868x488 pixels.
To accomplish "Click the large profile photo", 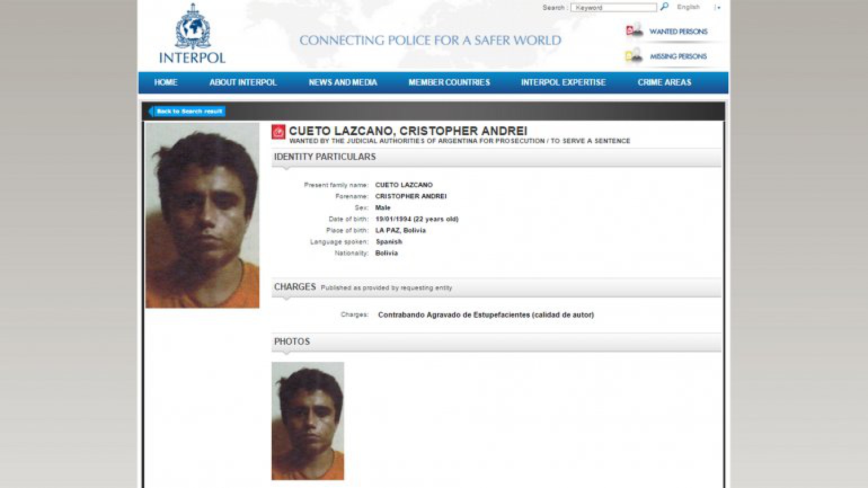I will click(x=202, y=215).
